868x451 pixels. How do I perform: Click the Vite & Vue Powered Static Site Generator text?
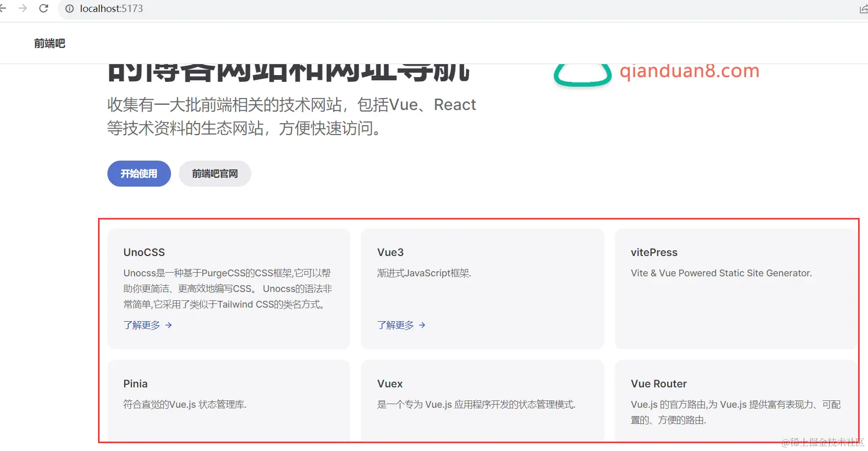point(722,273)
